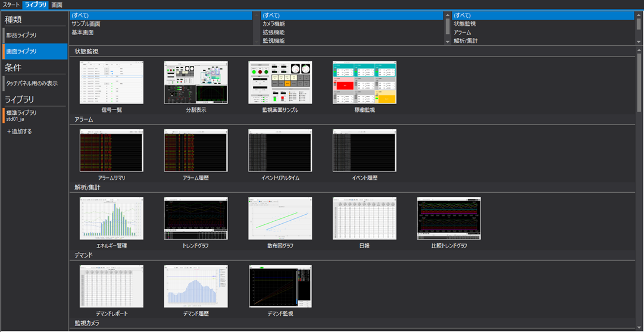Open the デマンド監視 screen thumbnail

[x=280, y=286]
